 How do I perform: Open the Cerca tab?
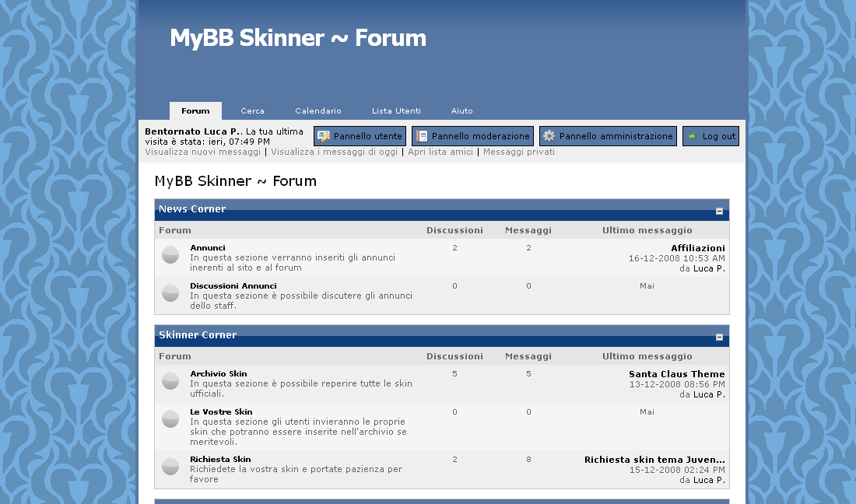(252, 111)
